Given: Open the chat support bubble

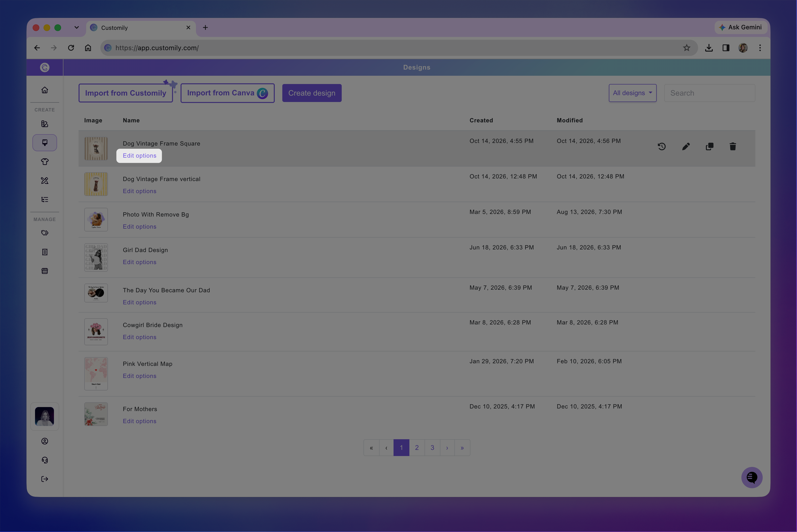Looking at the screenshot, I should pos(752,478).
